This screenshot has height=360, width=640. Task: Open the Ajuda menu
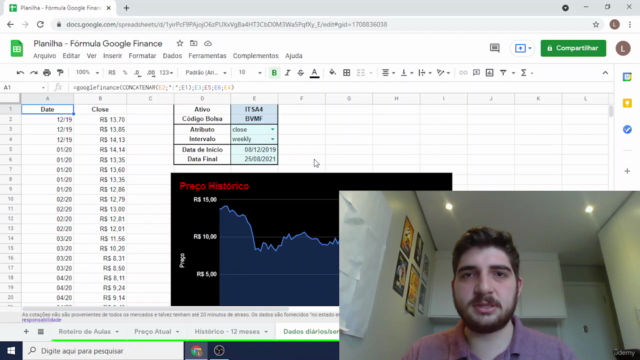point(293,56)
